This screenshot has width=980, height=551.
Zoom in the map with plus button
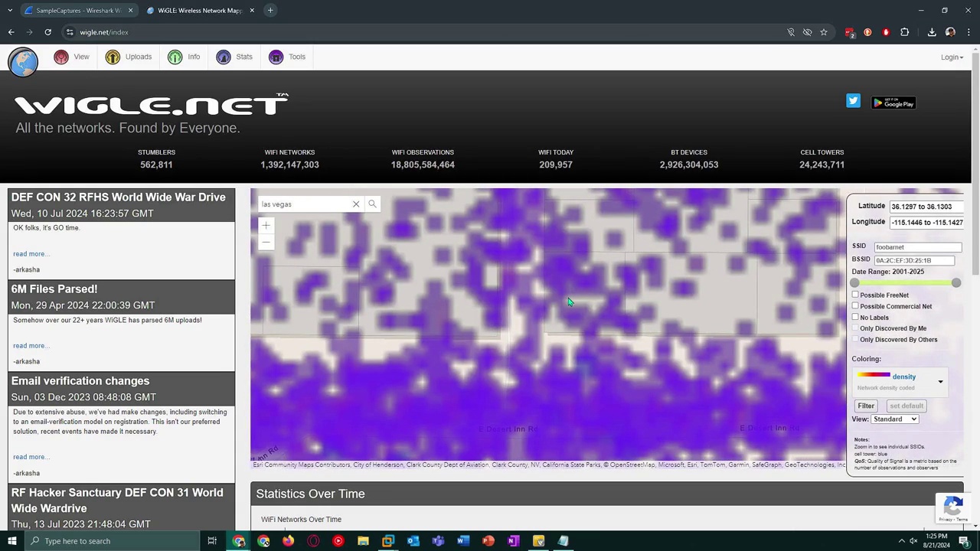click(x=266, y=226)
